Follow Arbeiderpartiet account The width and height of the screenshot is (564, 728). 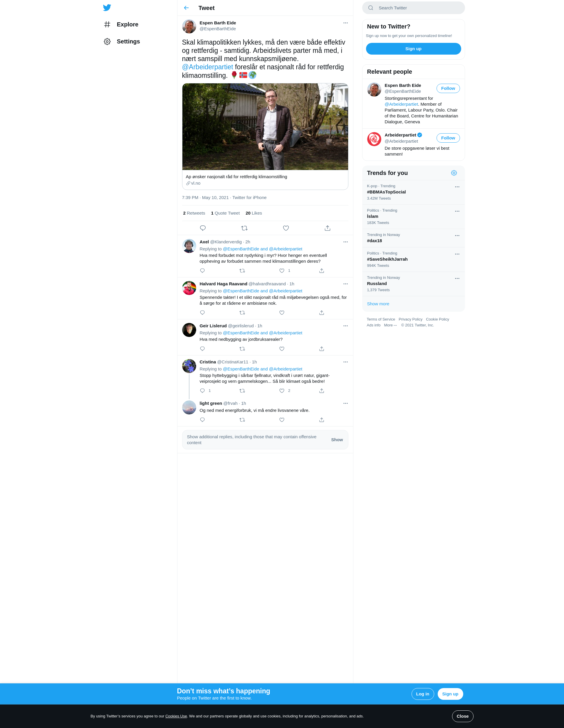[448, 138]
